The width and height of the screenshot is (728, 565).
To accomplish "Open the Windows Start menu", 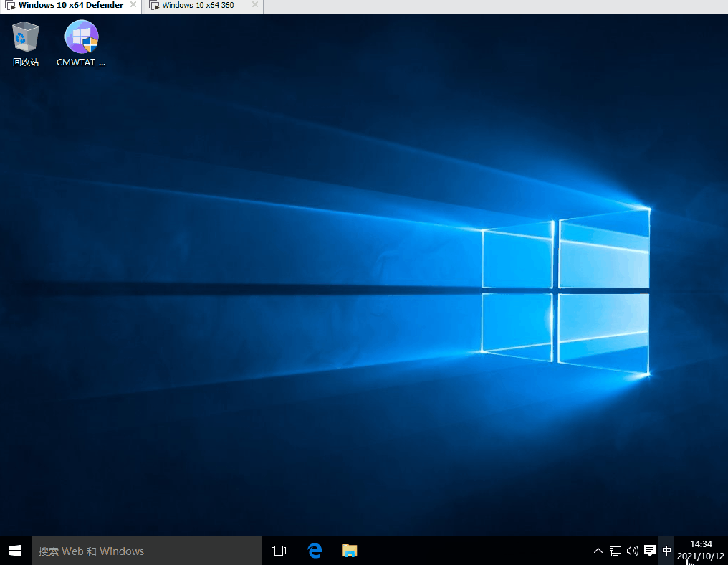I will point(15,551).
